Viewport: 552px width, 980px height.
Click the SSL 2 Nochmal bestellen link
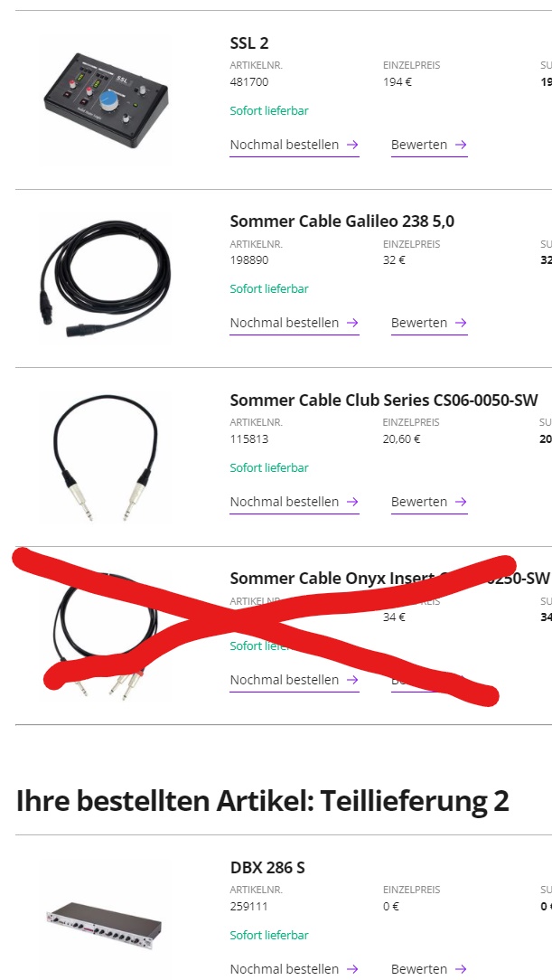coord(295,145)
